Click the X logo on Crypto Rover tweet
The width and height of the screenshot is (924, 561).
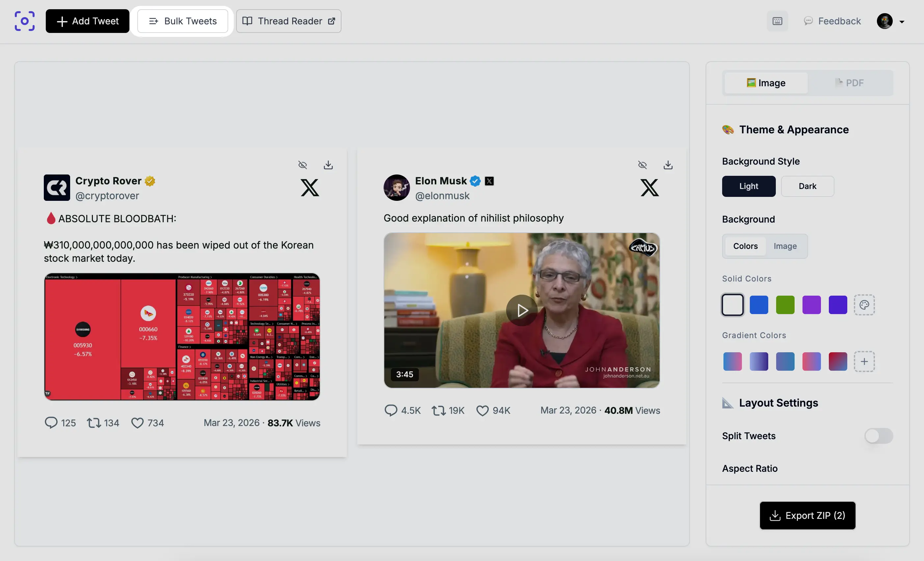(310, 188)
